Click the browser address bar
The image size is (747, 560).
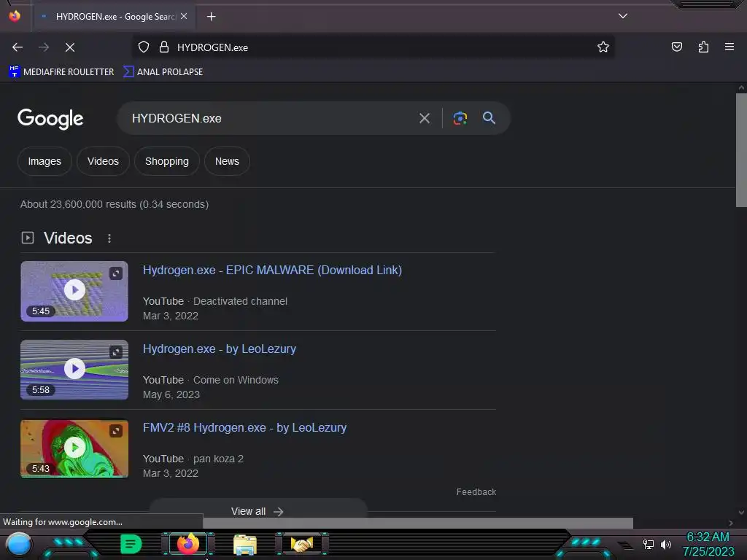(x=373, y=47)
